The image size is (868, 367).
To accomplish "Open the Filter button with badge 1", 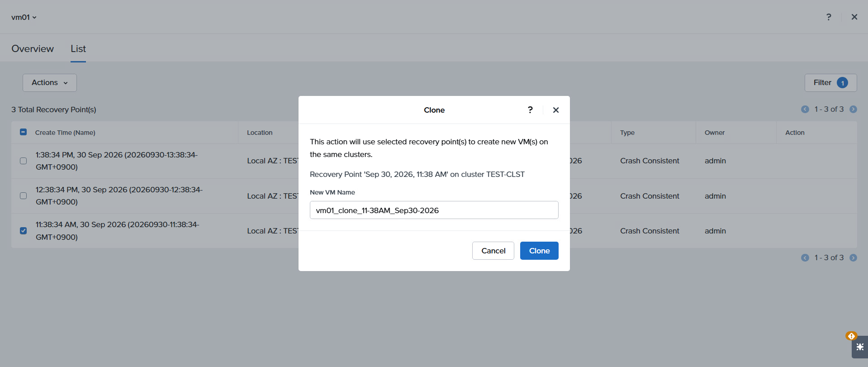I will pos(830,83).
